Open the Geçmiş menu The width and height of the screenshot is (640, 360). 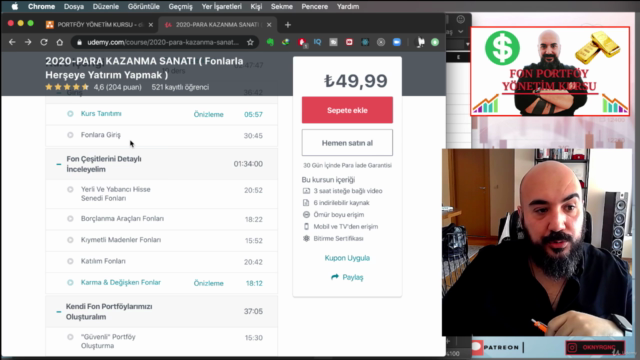tap(180, 7)
